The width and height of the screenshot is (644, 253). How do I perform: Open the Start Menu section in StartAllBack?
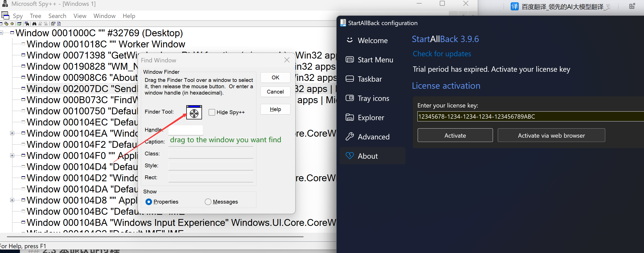pos(372,60)
